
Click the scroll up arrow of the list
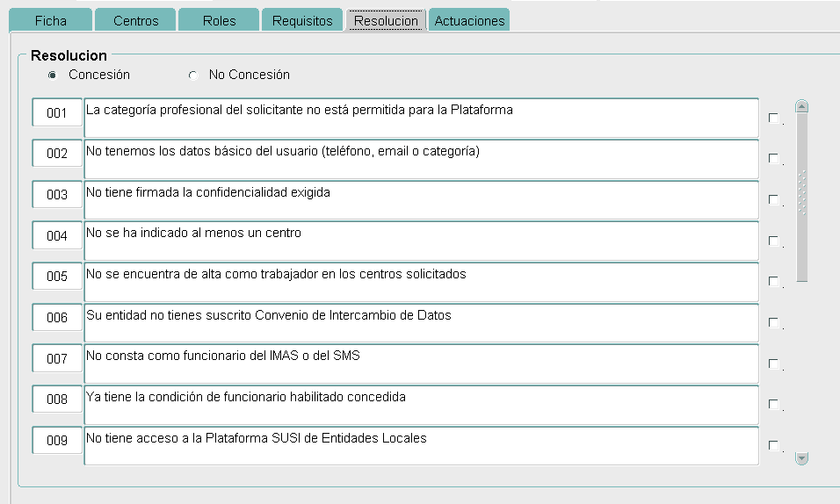801,107
